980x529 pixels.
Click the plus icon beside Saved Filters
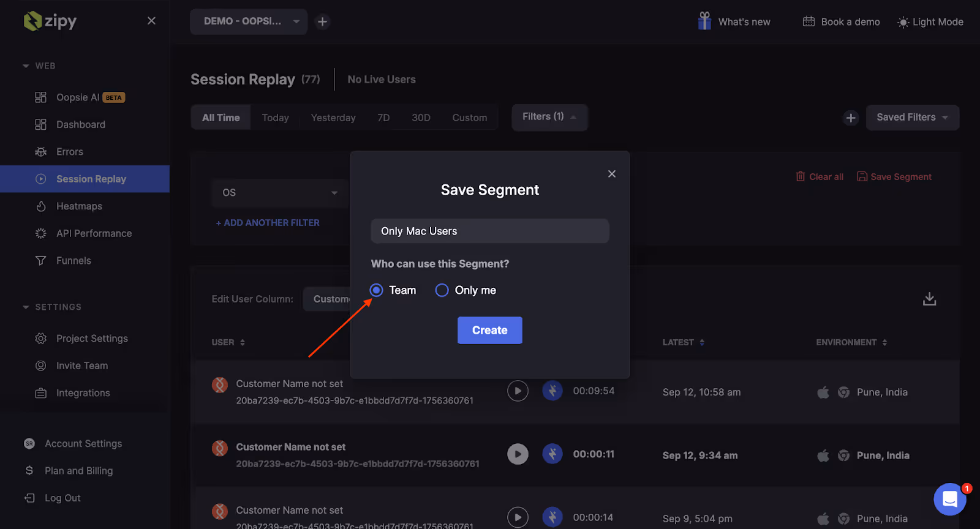pyautogui.click(x=851, y=118)
